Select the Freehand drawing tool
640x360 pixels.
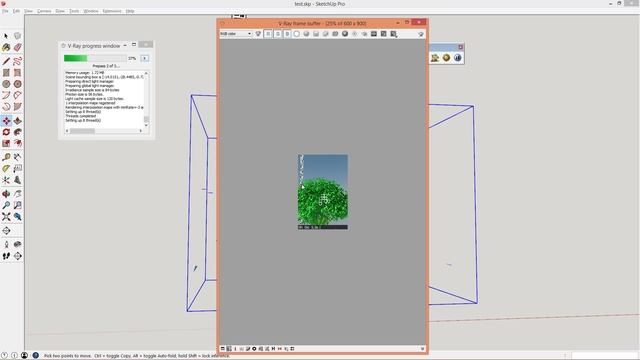point(17,61)
